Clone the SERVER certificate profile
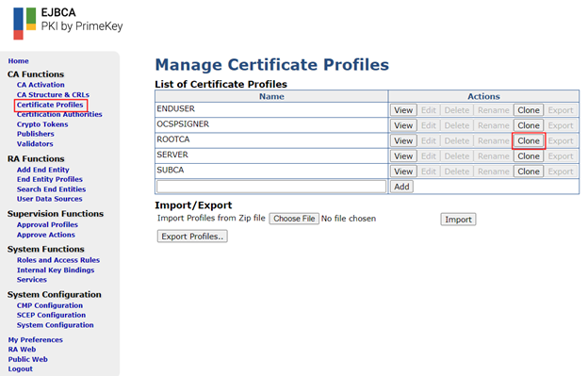 click(x=529, y=156)
